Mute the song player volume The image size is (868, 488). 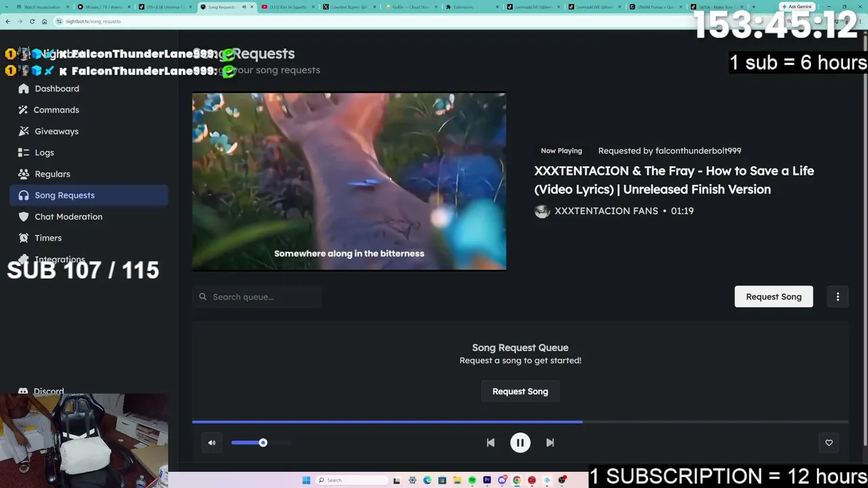212,443
